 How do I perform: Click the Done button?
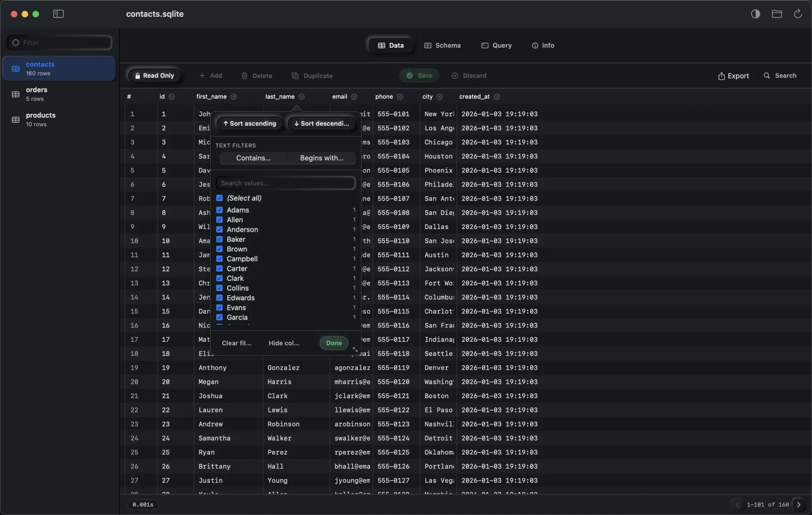point(334,343)
